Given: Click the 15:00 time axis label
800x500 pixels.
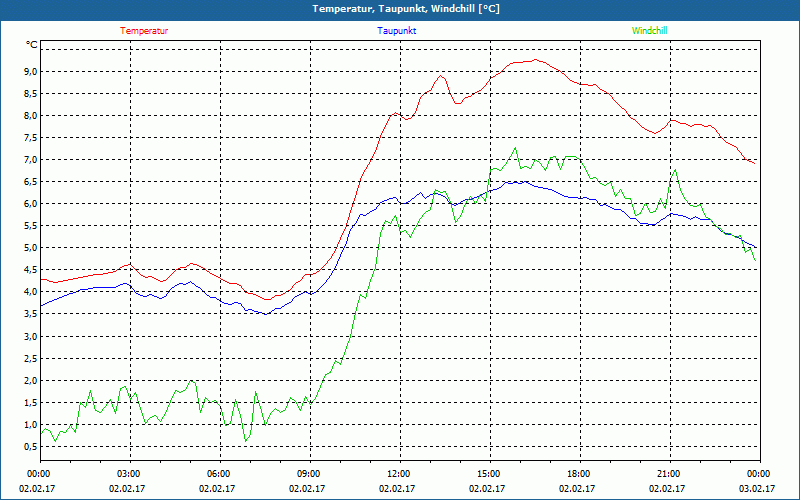Looking at the screenshot, I should (x=490, y=474).
